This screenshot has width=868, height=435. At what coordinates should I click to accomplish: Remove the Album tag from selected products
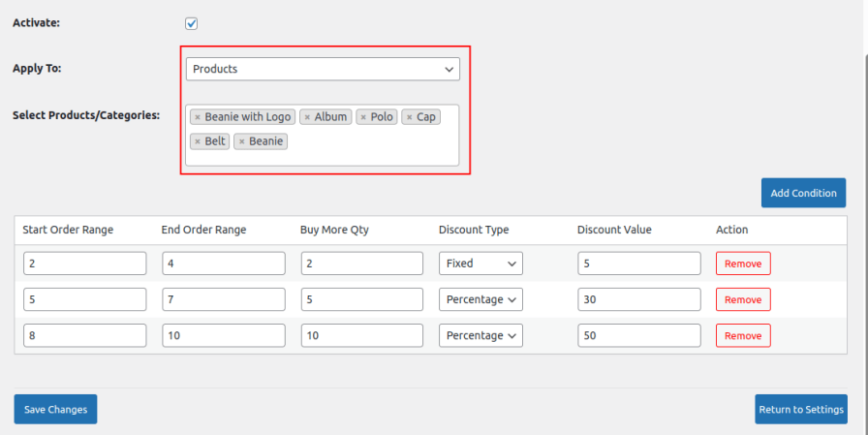pyautogui.click(x=307, y=117)
